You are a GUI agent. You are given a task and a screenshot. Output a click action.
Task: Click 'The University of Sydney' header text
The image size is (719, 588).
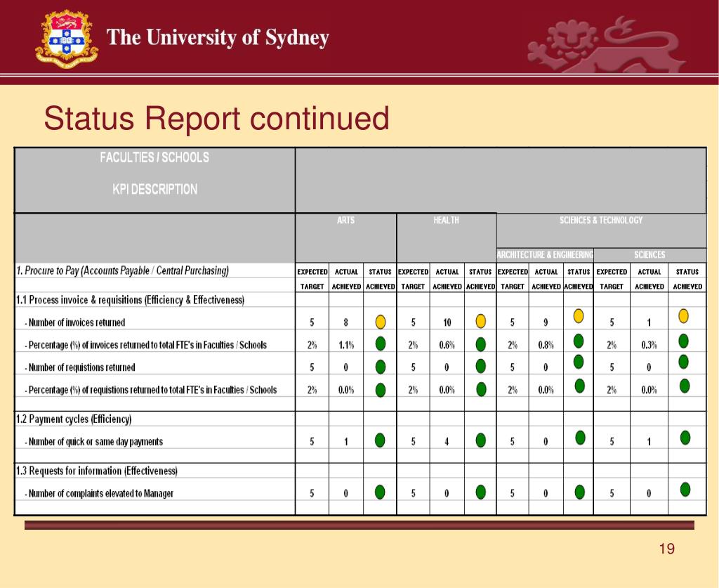click(218, 38)
